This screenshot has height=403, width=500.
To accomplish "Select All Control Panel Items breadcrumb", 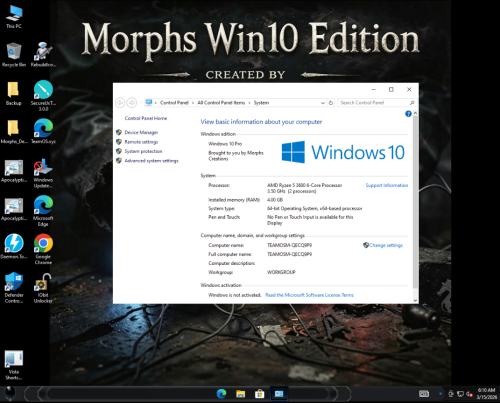I will 221,103.
